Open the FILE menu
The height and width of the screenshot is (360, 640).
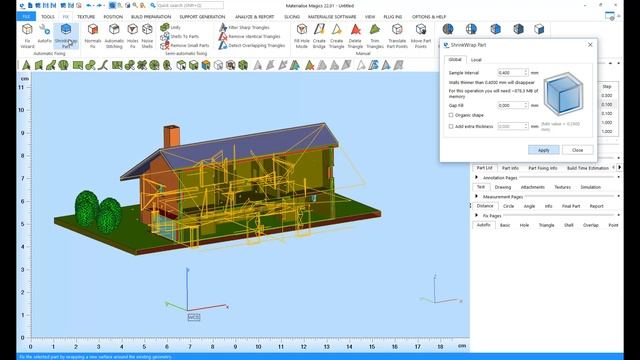point(26,16)
